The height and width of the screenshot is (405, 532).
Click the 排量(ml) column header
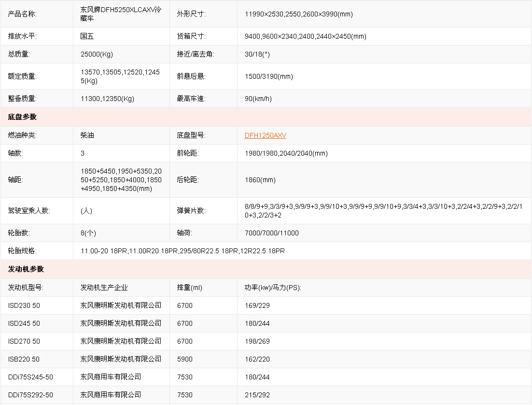coord(189,288)
